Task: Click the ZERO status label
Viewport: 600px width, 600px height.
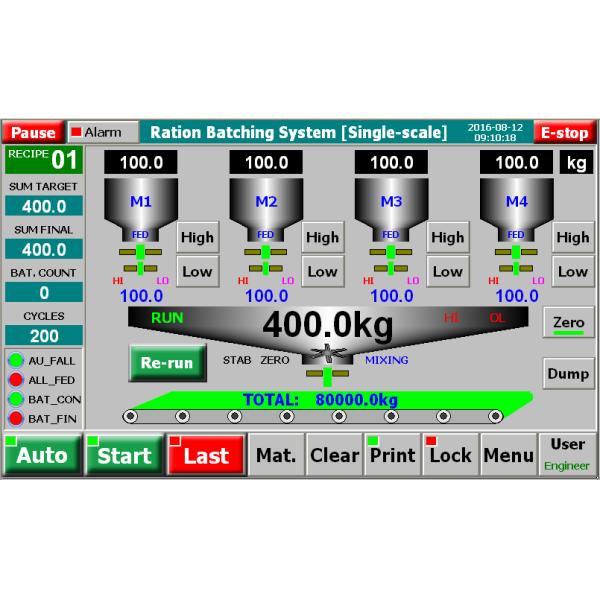Action: pyautogui.click(x=275, y=360)
